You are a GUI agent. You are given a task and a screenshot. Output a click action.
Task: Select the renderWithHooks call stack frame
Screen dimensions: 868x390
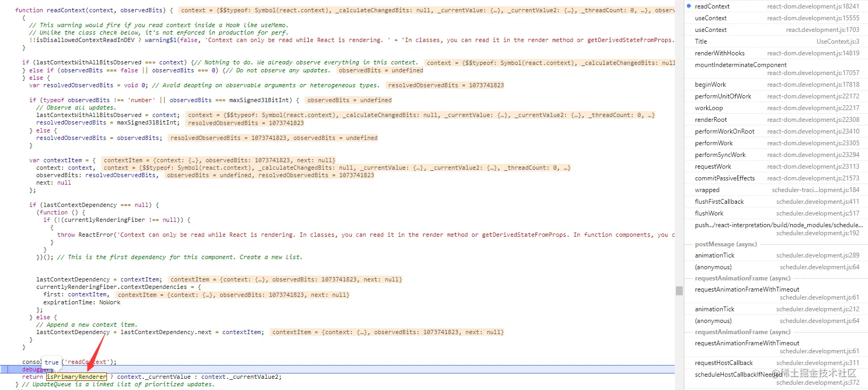(x=776, y=53)
